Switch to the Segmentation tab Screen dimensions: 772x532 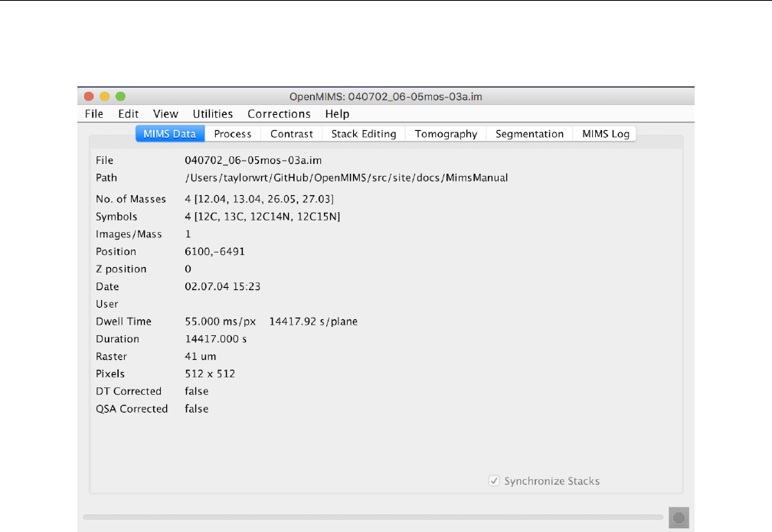(529, 134)
